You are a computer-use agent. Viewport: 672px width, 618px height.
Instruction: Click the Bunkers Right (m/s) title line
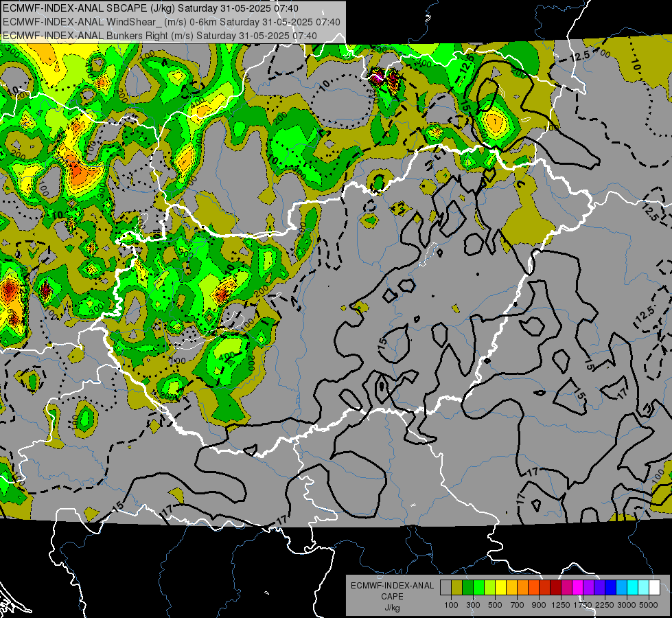tap(160, 36)
